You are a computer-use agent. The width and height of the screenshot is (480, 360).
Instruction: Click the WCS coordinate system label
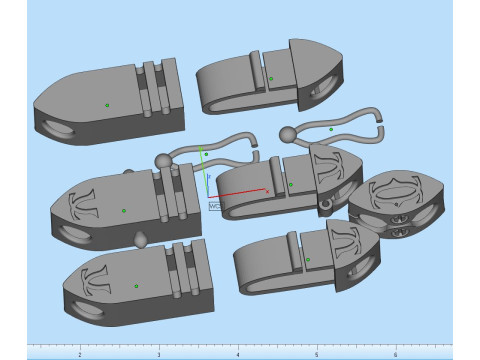pyautogui.click(x=215, y=206)
